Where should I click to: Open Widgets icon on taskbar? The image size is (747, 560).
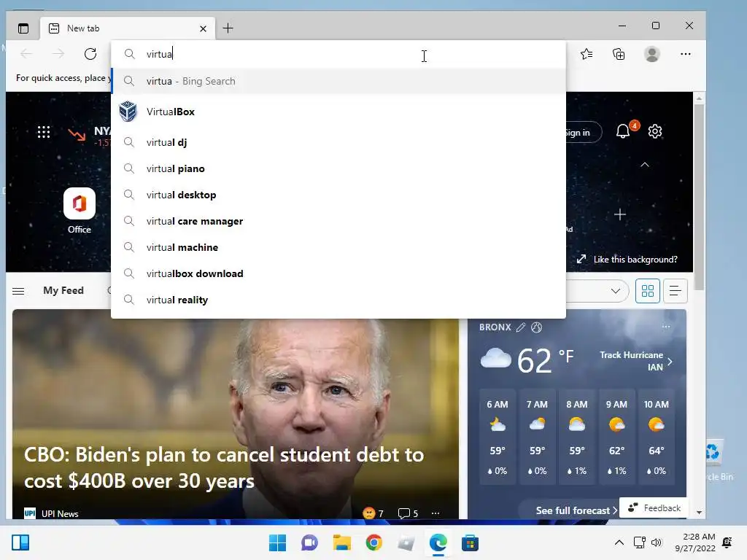[20, 542]
